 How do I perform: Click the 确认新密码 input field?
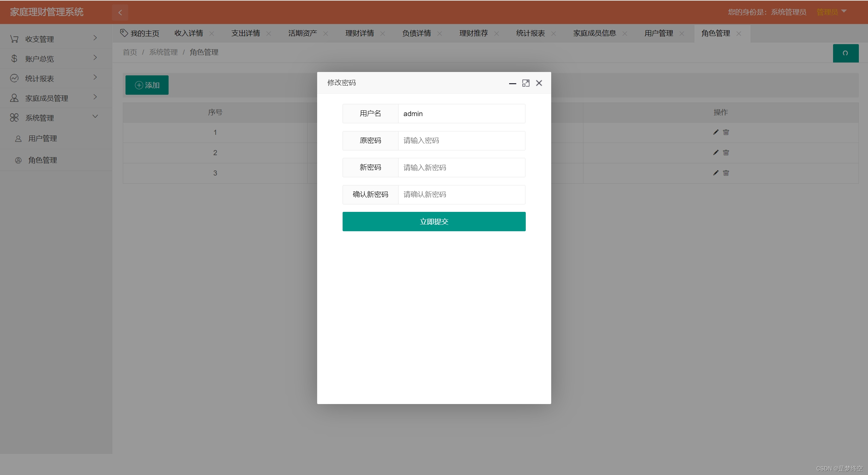click(462, 195)
